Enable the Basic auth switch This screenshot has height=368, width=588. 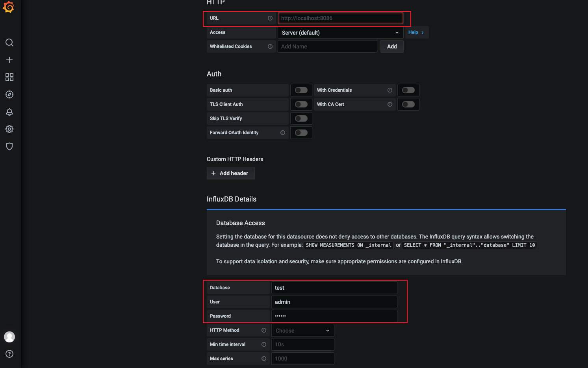(x=301, y=90)
